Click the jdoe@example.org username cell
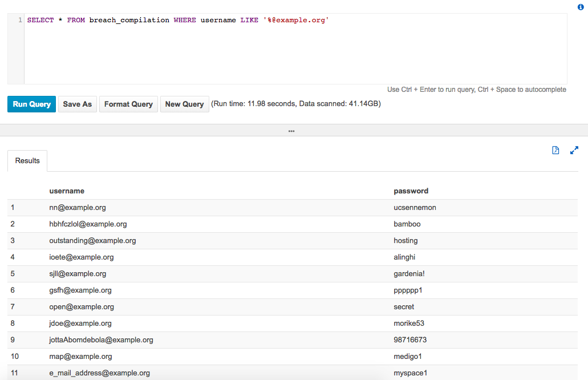This screenshot has height=380, width=588. [x=80, y=324]
